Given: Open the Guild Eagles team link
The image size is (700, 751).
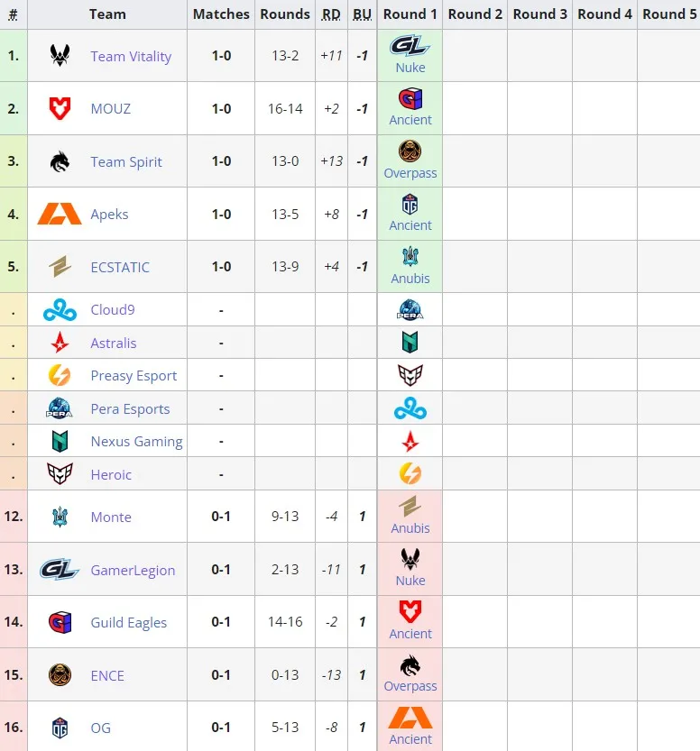Looking at the screenshot, I should coord(128,623).
